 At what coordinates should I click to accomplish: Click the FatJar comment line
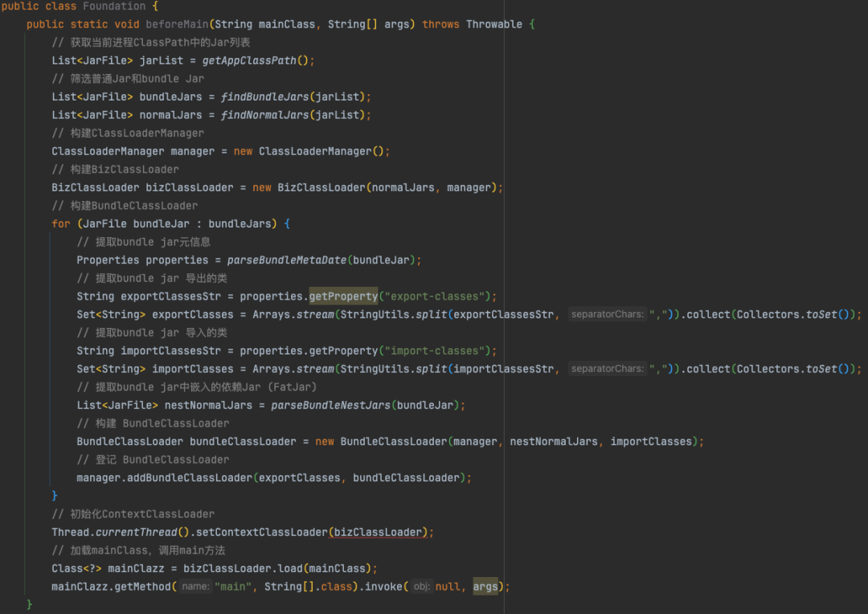197,387
